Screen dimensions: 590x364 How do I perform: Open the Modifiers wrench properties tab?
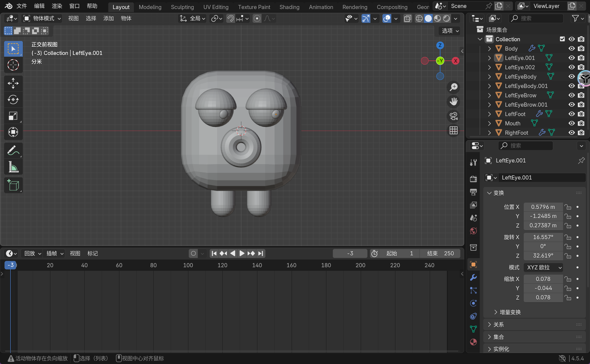tap(473, 277)
